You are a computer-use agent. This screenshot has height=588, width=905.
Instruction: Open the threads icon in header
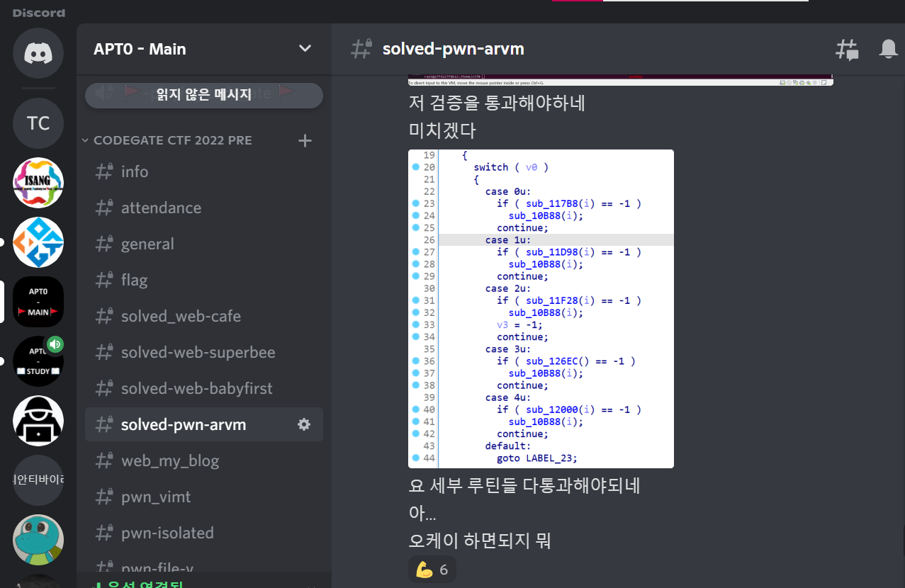pyautogui.click(x=848, y=49)
